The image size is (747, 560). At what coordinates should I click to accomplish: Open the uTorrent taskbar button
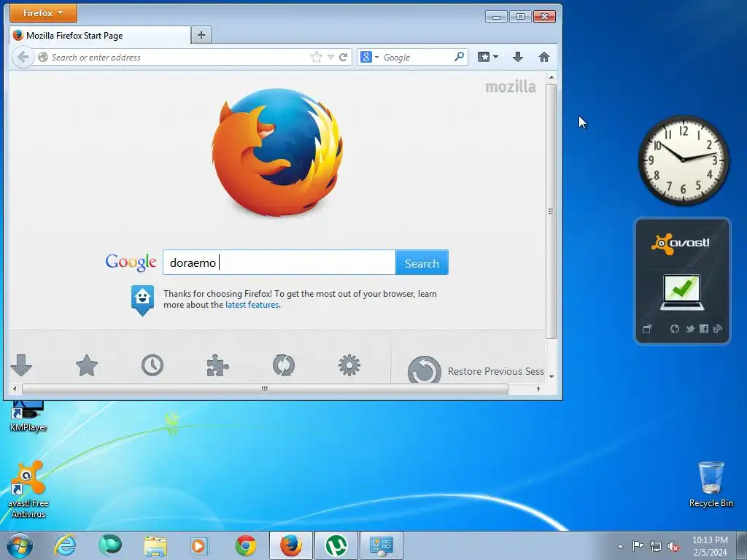click(336, 545)
